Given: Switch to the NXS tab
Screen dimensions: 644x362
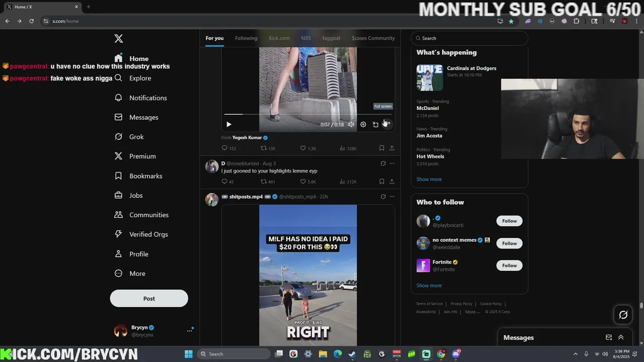Looking at the screenshot, I should [x=306, y=38].
